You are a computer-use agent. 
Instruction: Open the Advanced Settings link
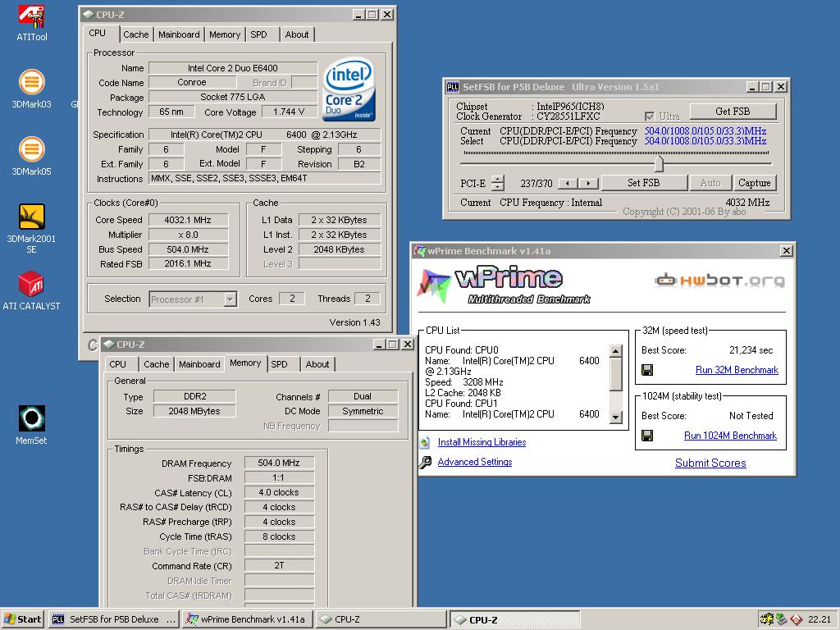point(475,462)
